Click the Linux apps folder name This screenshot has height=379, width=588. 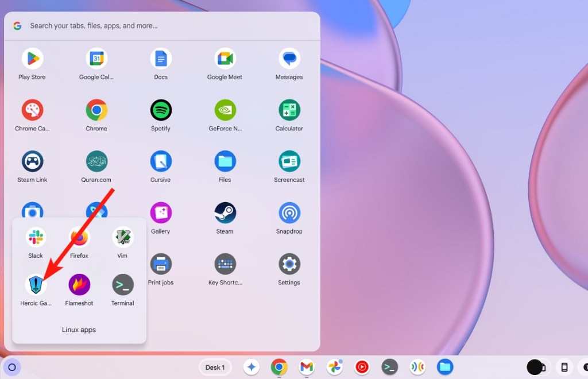(79, 330)
